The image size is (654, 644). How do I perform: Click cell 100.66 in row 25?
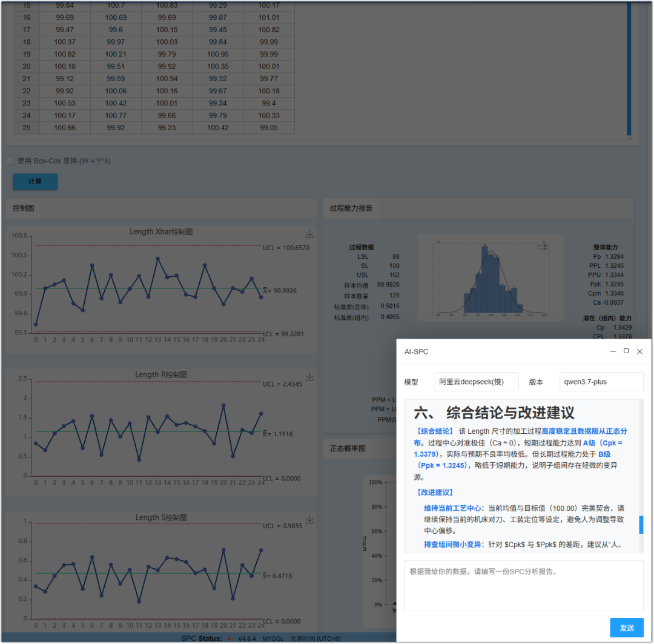[65, 128]
